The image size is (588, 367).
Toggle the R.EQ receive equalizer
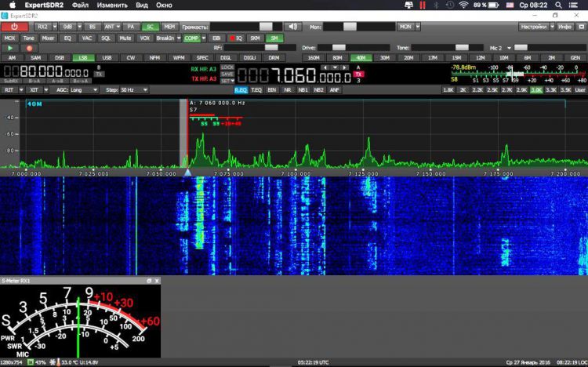pyautogui.click(x=241, y=89)
